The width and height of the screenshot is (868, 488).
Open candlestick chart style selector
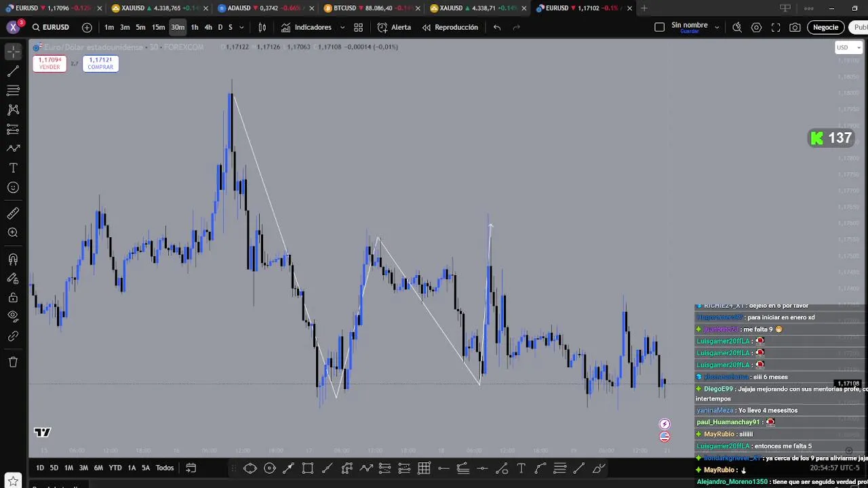pyautogui.click(x=262, y=27)
